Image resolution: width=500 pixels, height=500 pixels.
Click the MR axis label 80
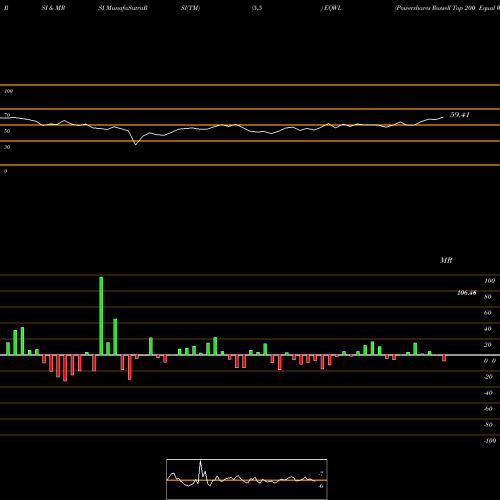488,297
